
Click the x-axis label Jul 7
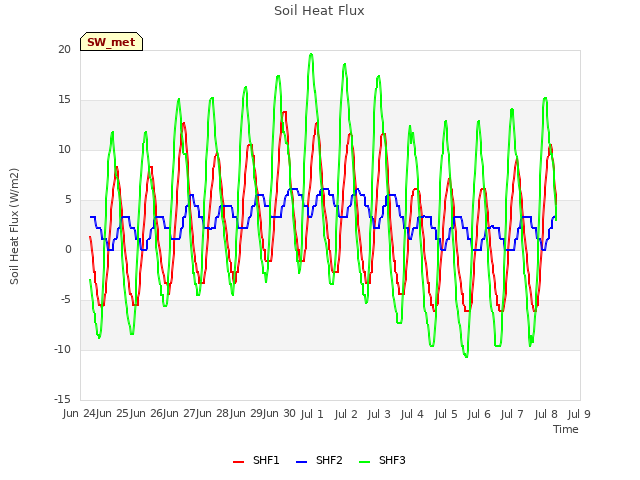coord(512,414)
